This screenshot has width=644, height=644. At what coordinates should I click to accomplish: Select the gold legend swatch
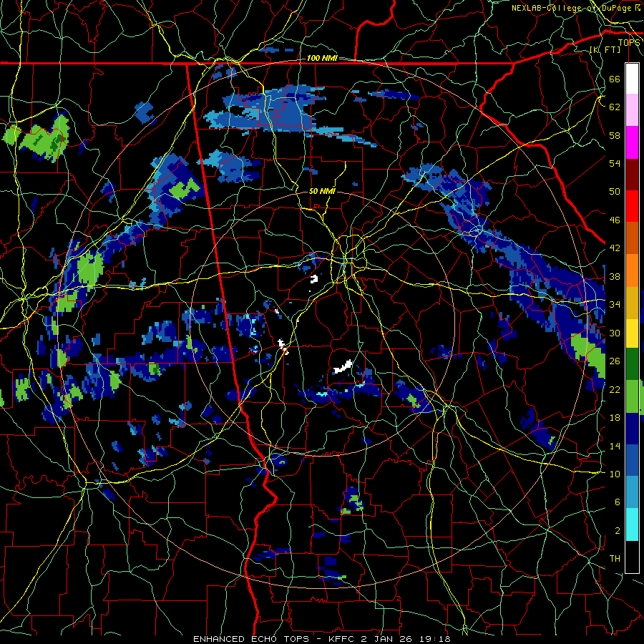632,303
